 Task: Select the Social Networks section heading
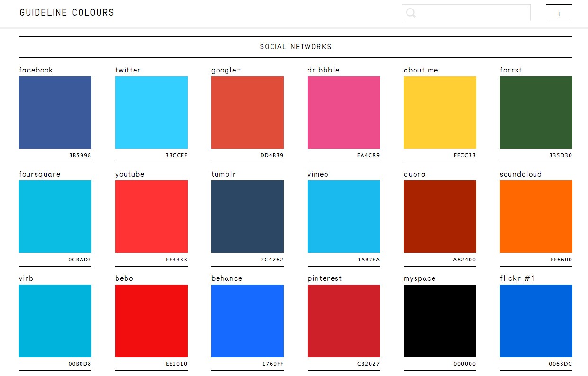coord(296,47)
